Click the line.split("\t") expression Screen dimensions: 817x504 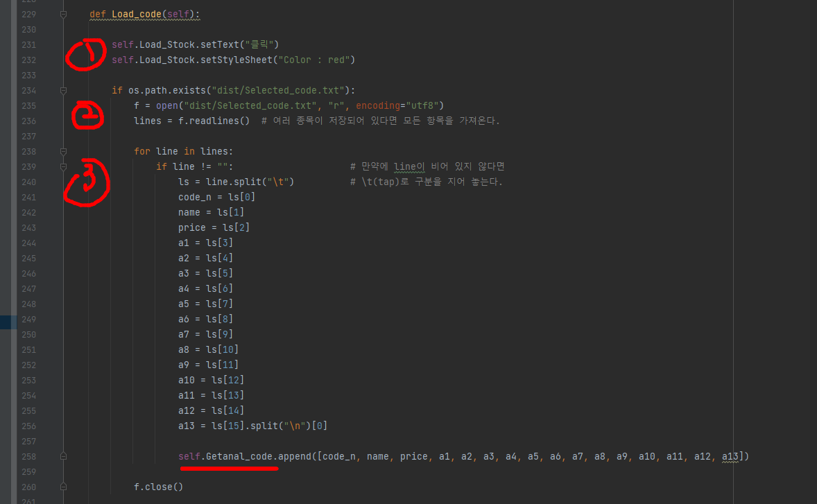(x=250, y=182)
